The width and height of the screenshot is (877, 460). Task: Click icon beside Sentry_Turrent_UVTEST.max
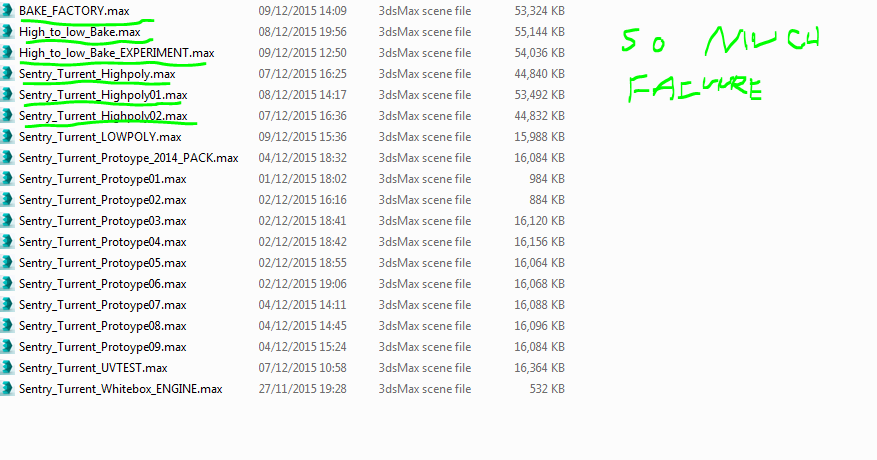(7, 368)
